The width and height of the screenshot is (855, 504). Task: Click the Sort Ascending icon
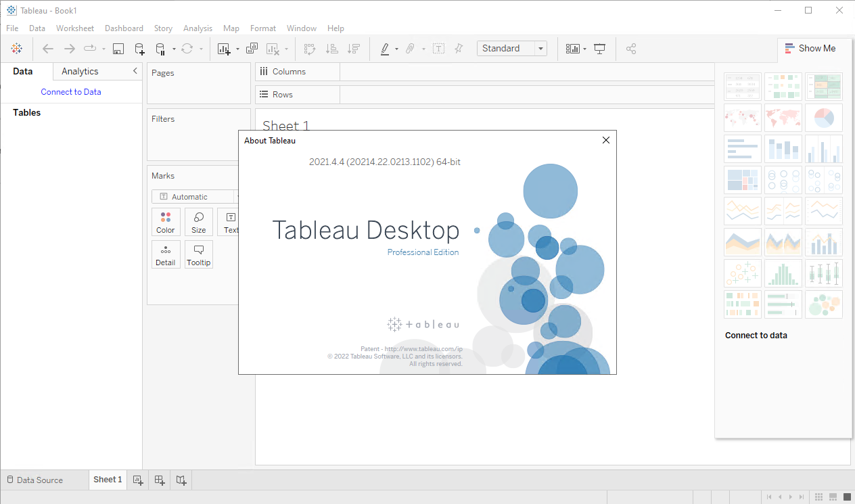point(331,49)
